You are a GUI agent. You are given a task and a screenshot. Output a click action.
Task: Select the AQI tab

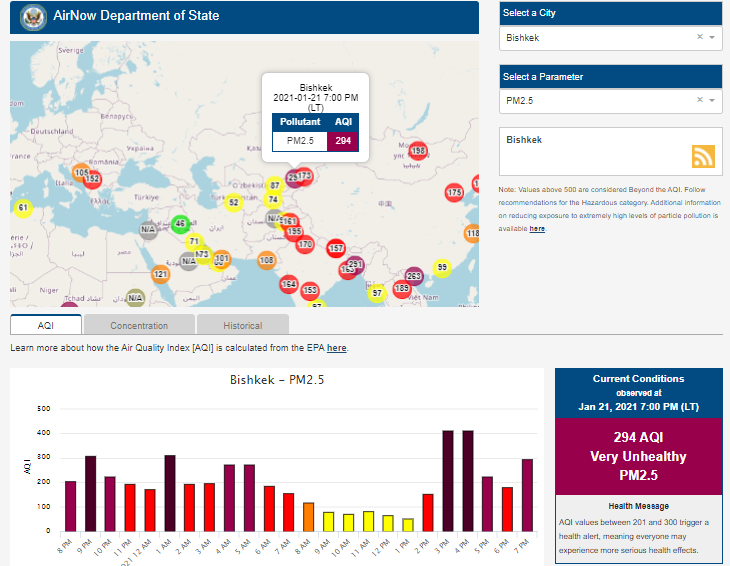tap(46, 325)
